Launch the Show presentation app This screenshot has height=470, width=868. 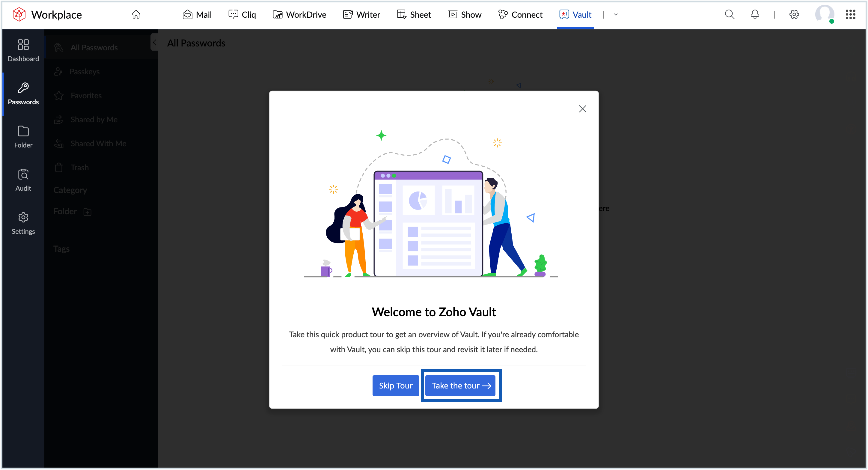(465, 14)
